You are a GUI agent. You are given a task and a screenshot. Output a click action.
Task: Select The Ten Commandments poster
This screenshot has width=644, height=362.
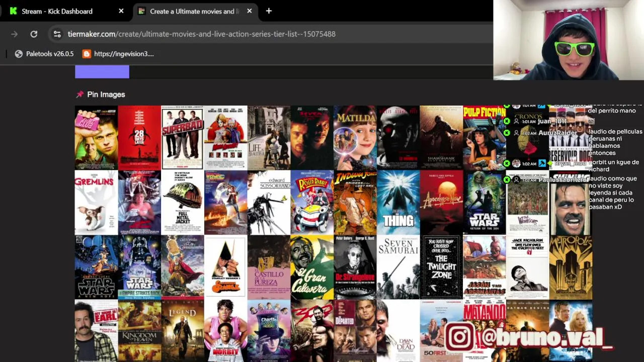[x=183, y=267]
